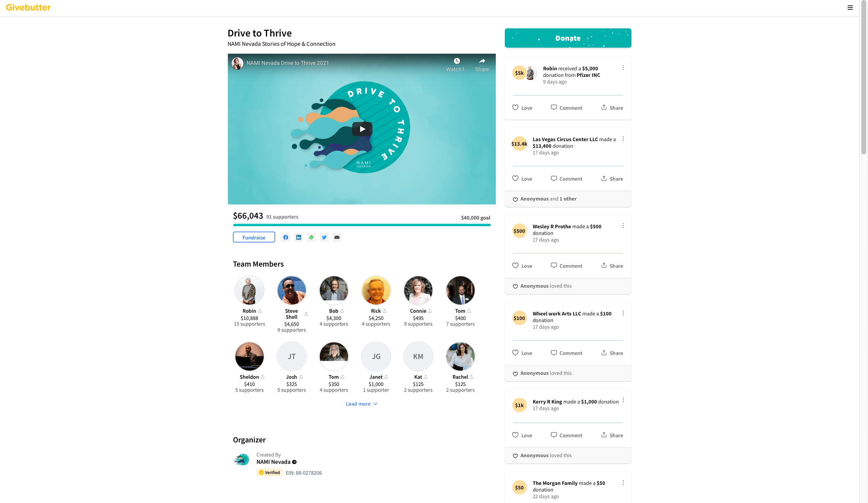Open options menu on Las Vegas Circus donation
868x503 pixels.
[x=623, y=139]
